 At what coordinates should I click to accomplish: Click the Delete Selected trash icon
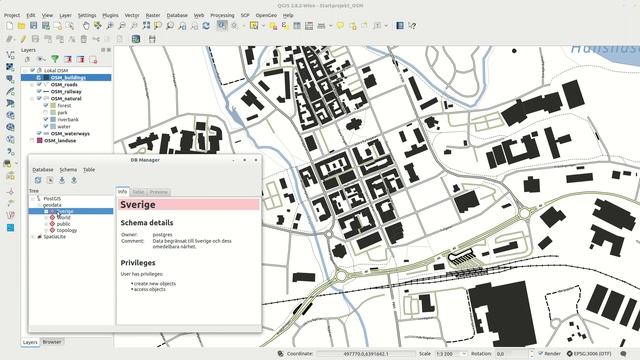84,39
